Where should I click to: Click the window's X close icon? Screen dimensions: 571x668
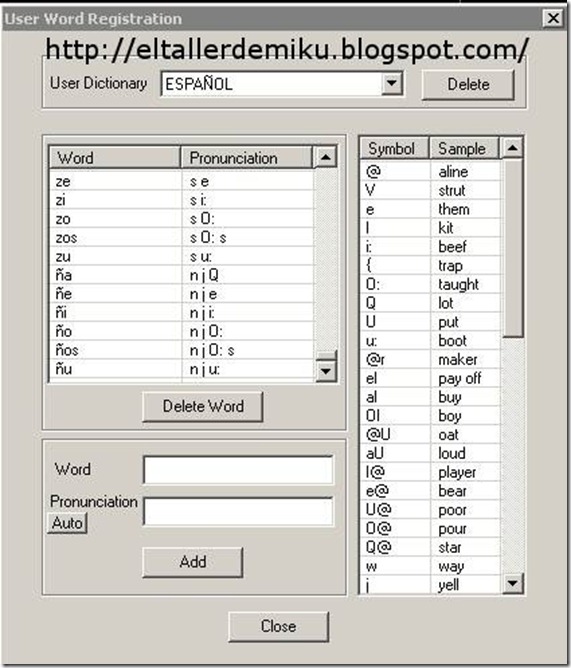point(553,18)
